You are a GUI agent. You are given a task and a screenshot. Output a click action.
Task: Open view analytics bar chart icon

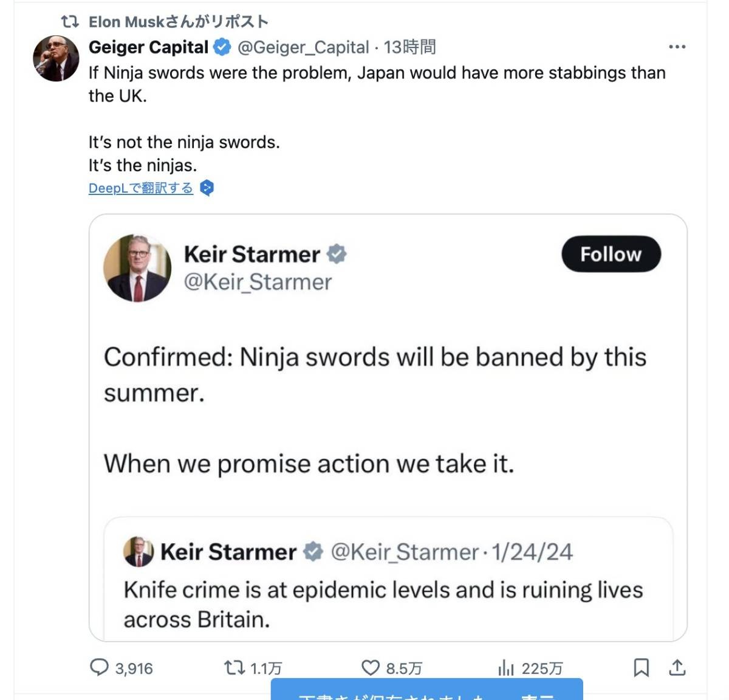coord(505,668)
